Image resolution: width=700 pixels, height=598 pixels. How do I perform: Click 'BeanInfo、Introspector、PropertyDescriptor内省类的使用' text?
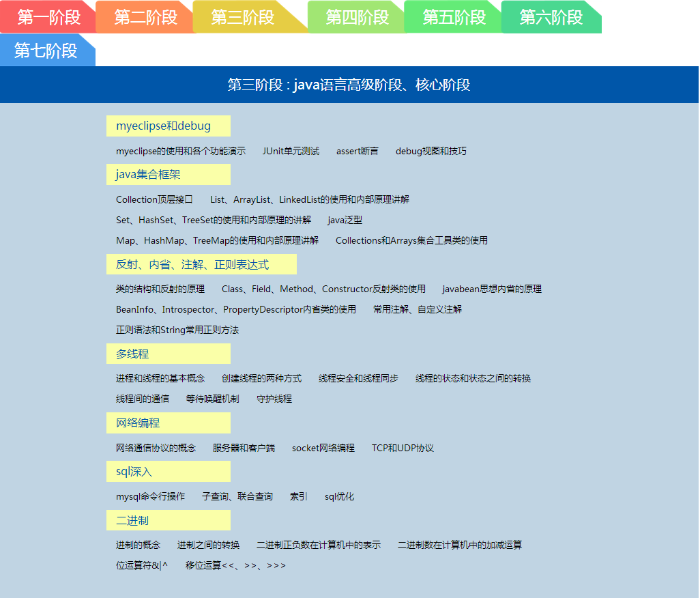click(x=235, y=309)
